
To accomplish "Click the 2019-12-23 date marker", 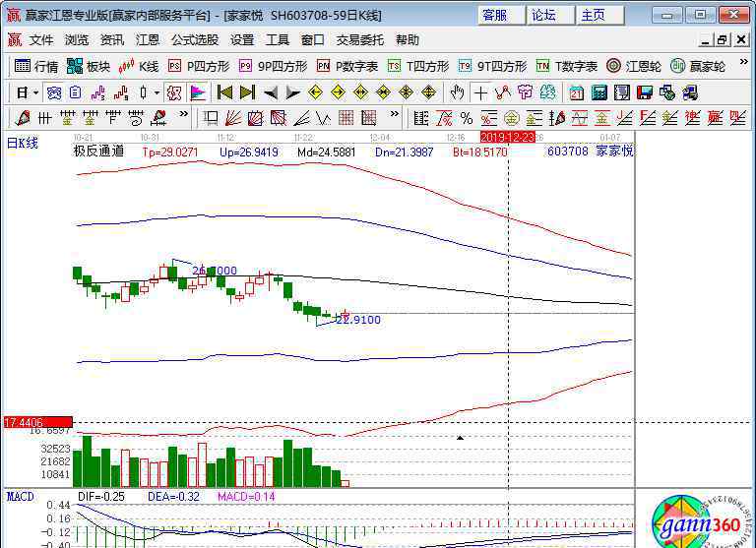I will coord(508,137).
